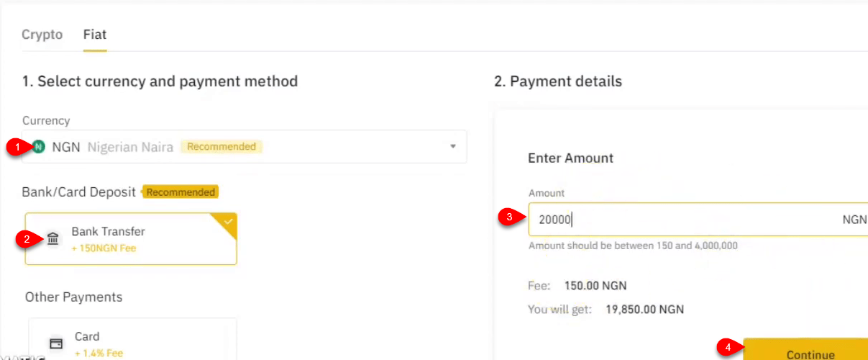Select the Bank Transfer payment option
This screenshot has width=868, height=360.
tap(131, 239)
